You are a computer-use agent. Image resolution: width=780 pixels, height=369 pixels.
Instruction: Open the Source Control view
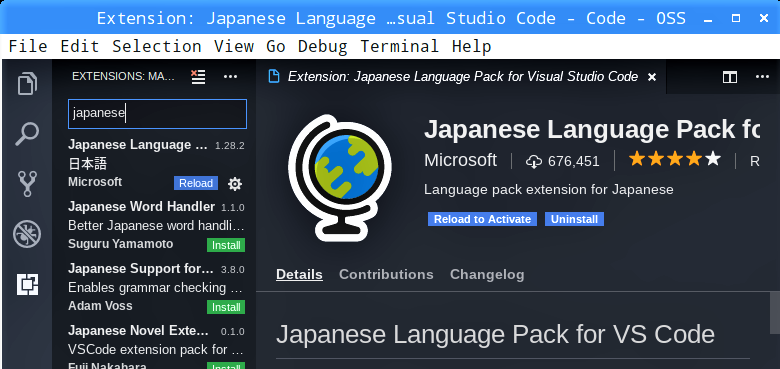[x=27, y=184]
